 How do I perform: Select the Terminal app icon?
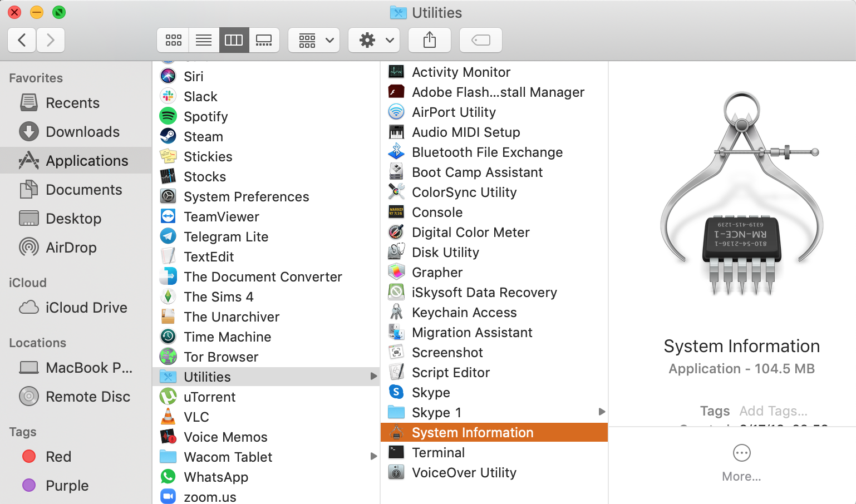pyautogui.click(x=396, y=452)
